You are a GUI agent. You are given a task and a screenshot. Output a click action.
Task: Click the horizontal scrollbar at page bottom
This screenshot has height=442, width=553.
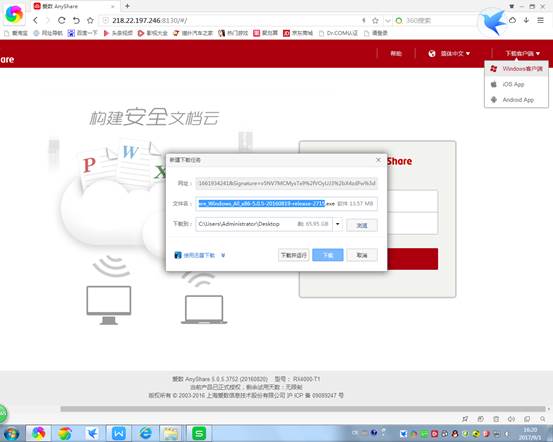coord(303,409)
